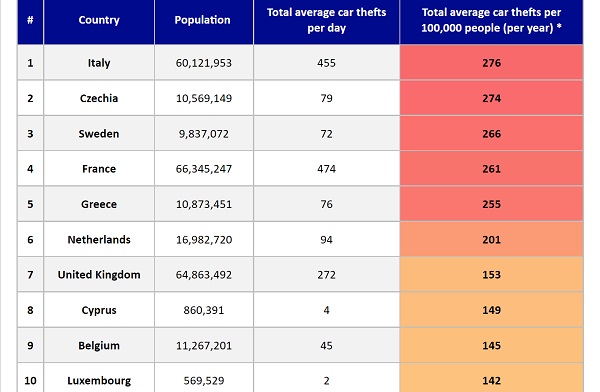Select the hash symbol rank header

click(x=30, y=20)
